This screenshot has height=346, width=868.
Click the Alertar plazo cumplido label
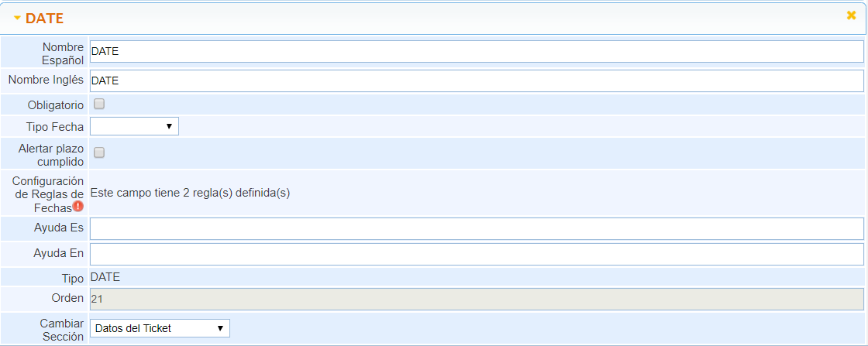click(51, 153)
